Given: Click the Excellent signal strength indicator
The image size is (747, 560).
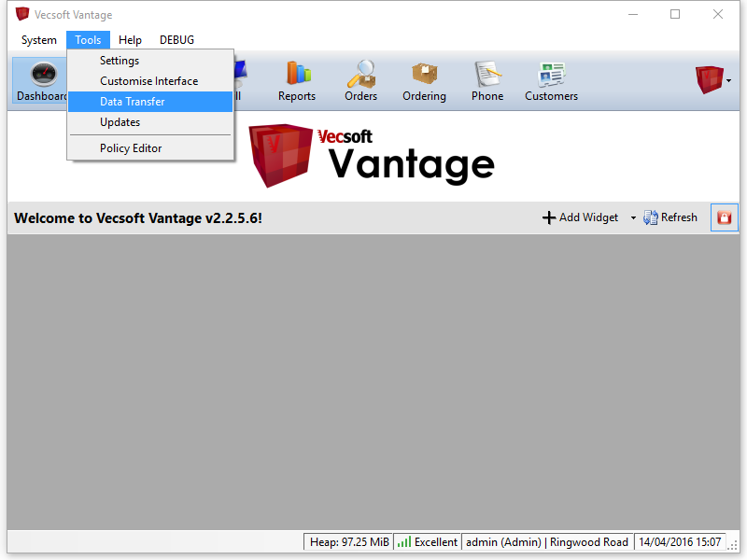Looking at the screenshot, I should 427,542.
